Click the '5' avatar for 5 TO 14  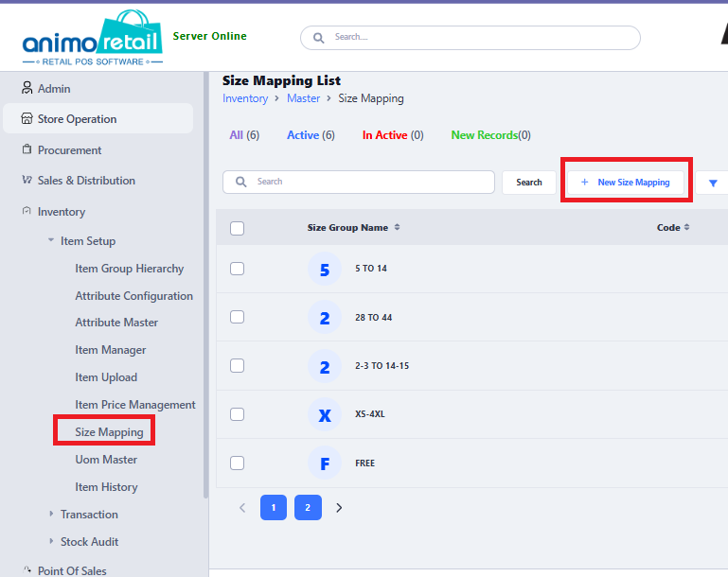325,269
